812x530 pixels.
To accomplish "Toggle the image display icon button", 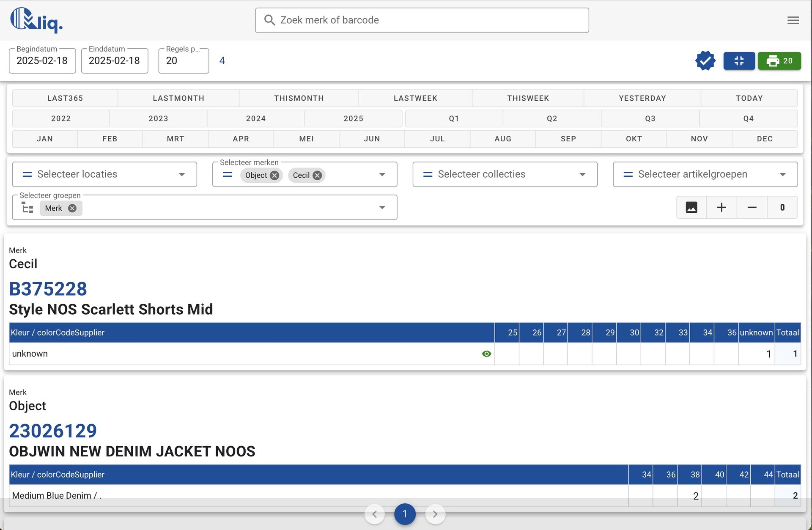I will [691, 207].
